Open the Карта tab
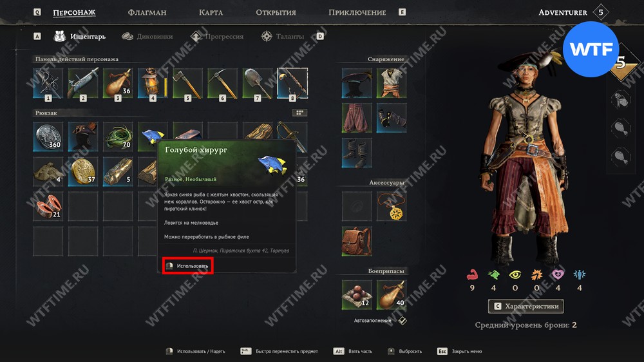 click(211, 12)
